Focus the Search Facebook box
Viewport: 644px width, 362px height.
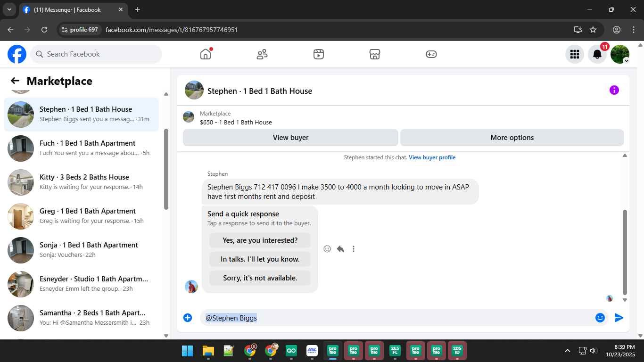click(96, 54)
